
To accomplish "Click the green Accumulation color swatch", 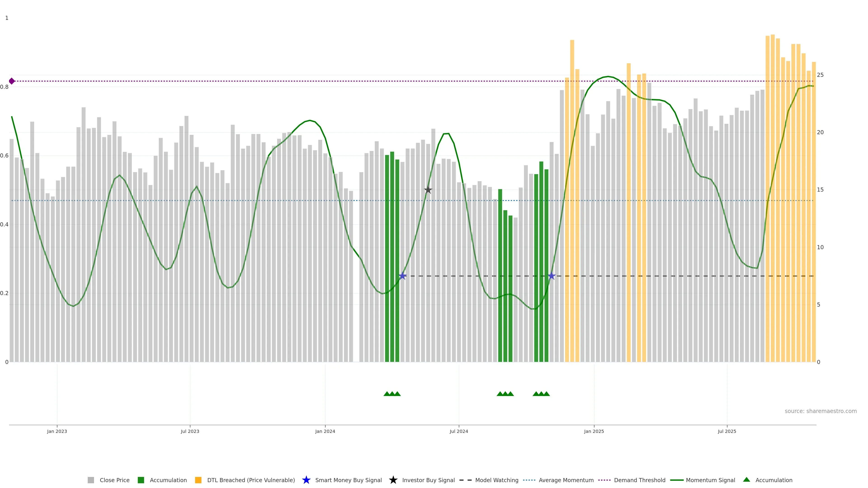I will [141, 480].
